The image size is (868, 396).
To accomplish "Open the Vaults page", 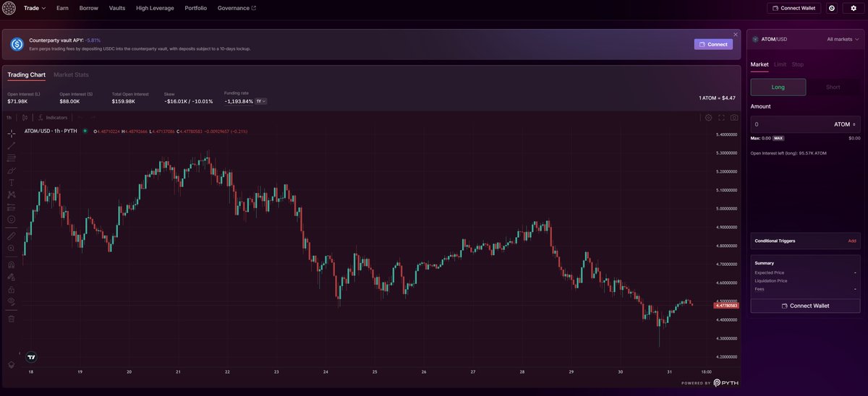I will point(117,8).
